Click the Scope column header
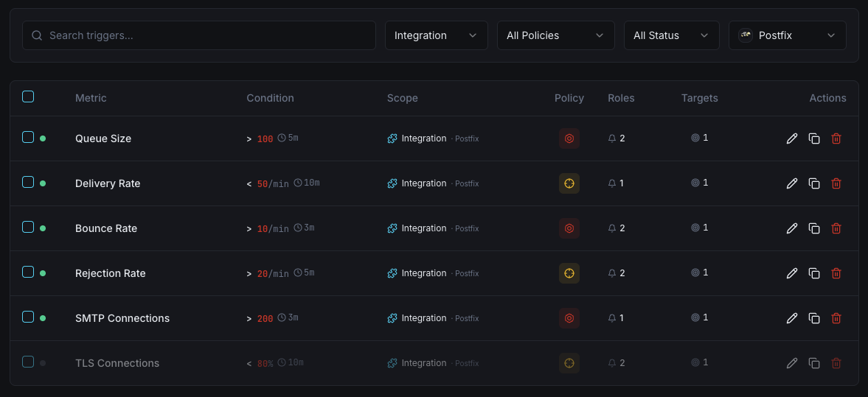Viewport: 868px width, 397px height. coord(403,98)
